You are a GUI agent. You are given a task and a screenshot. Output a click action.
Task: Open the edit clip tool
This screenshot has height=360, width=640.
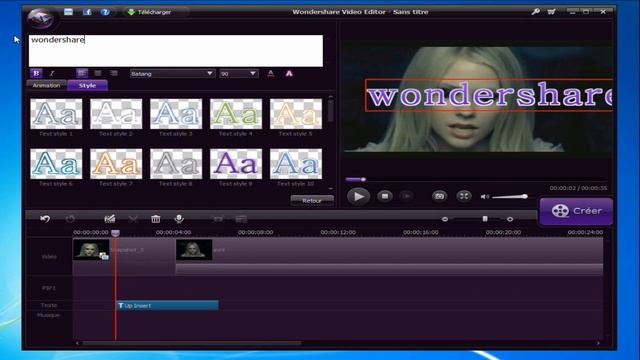point(109,219)
